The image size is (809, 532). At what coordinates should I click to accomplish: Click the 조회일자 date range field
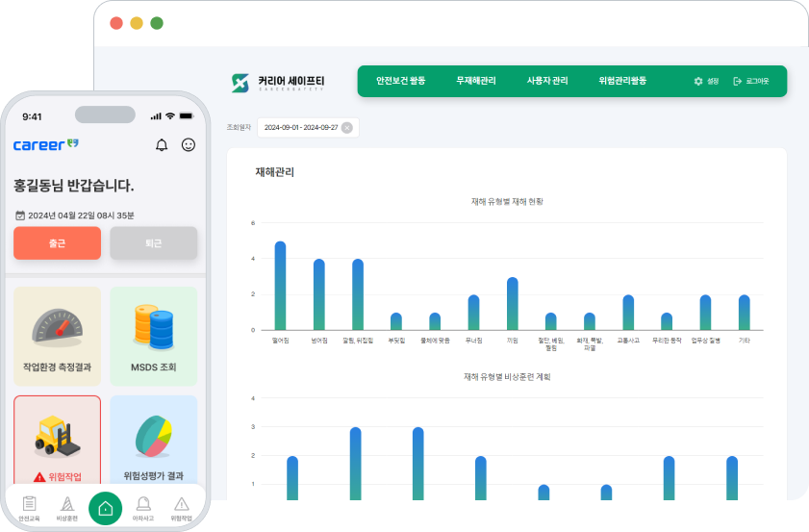pyautogui.click(x=301, y=128)
